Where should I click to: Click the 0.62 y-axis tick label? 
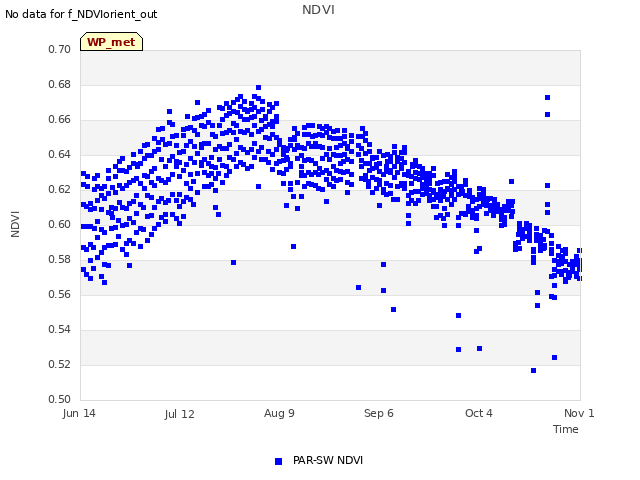coord(60,189)
